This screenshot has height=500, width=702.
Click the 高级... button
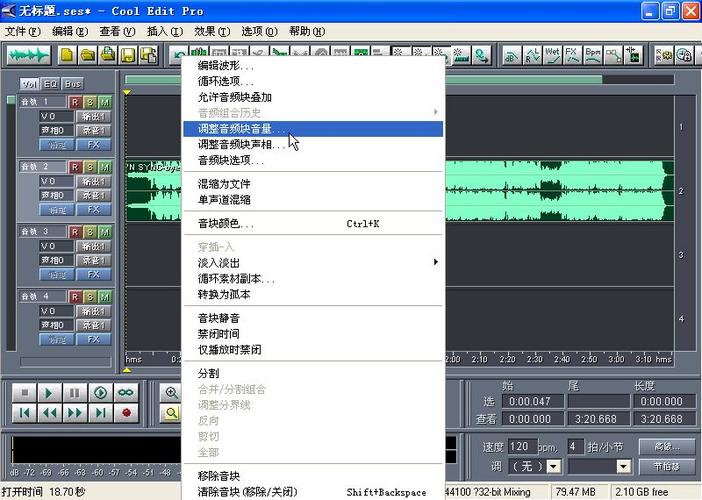click(x=667, y=446)
